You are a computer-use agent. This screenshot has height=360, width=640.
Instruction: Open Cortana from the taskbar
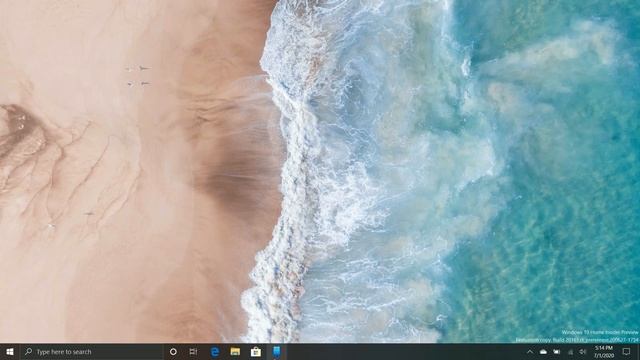pyautogui.click(x=173, y=351)
